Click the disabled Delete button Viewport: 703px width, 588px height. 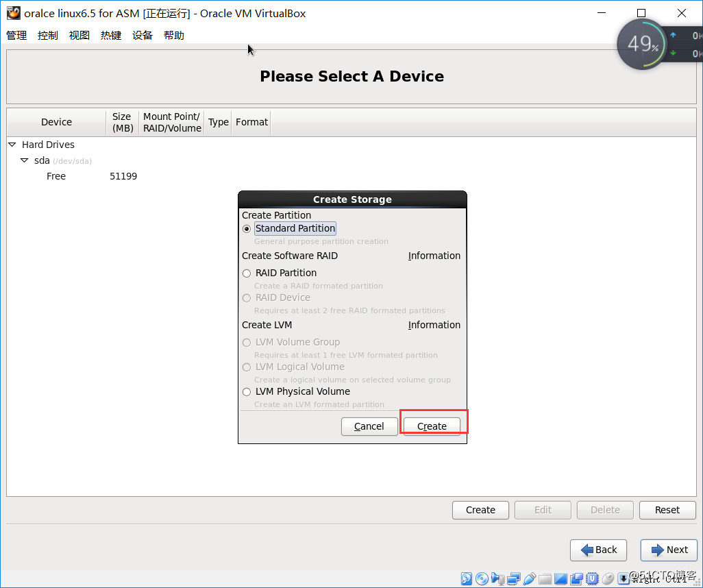coord(605,510)
